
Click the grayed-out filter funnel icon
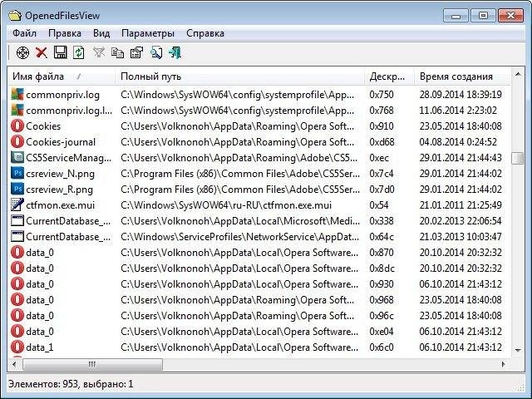click(x=99, y=53)
